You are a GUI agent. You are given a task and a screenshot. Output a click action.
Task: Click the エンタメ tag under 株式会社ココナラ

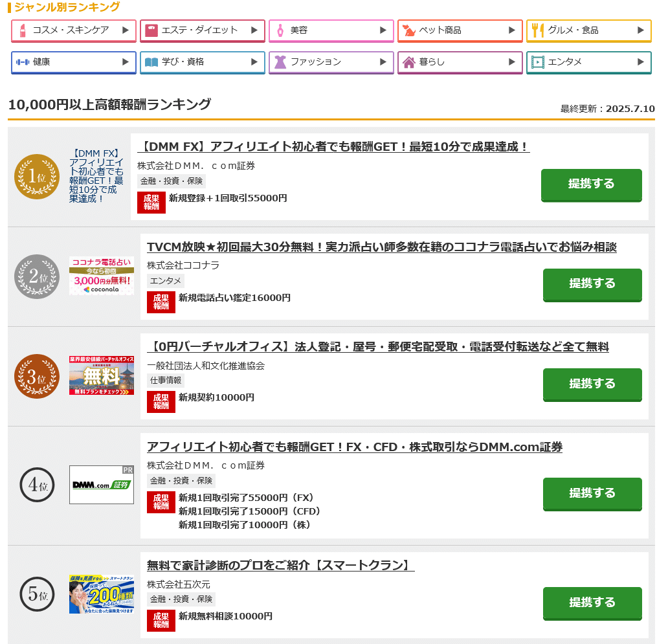165,281
